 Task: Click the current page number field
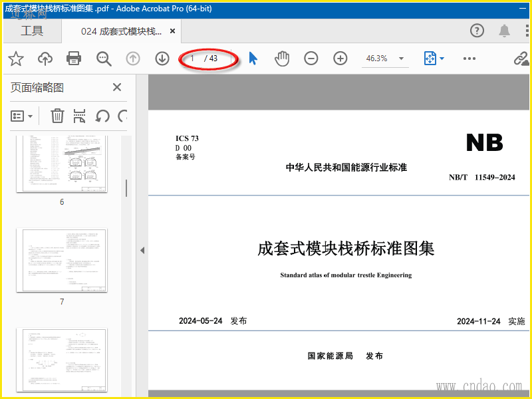point(192,59)
